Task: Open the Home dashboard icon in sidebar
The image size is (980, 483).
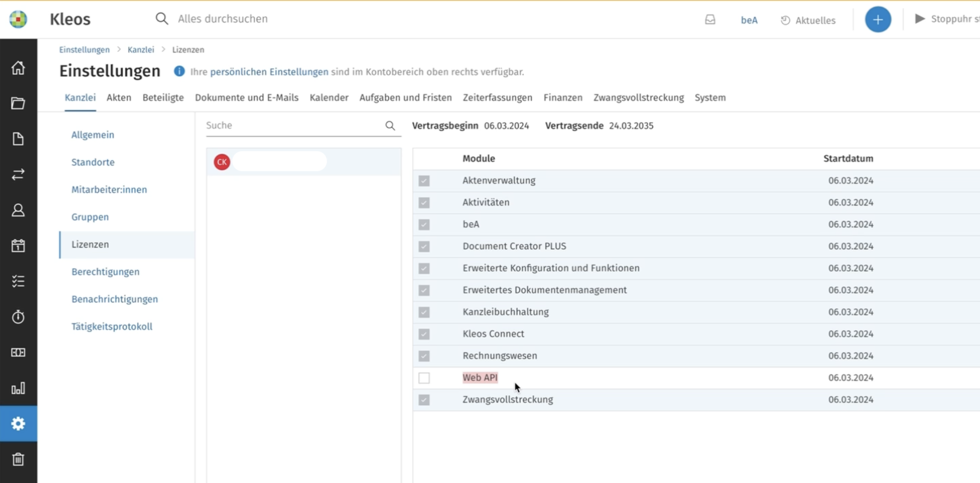Action: (18, 68)
